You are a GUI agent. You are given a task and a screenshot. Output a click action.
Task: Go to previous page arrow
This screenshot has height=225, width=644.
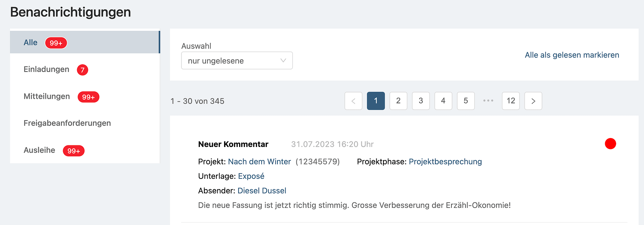353,101
